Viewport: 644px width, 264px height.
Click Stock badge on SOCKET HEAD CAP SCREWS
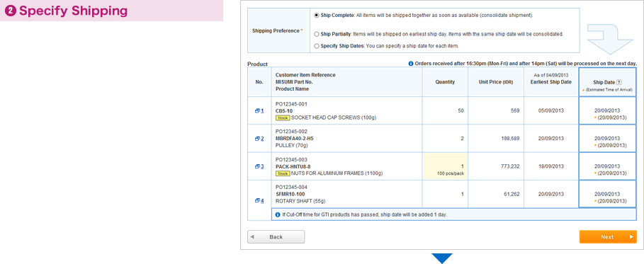click(x=283, y=117)
